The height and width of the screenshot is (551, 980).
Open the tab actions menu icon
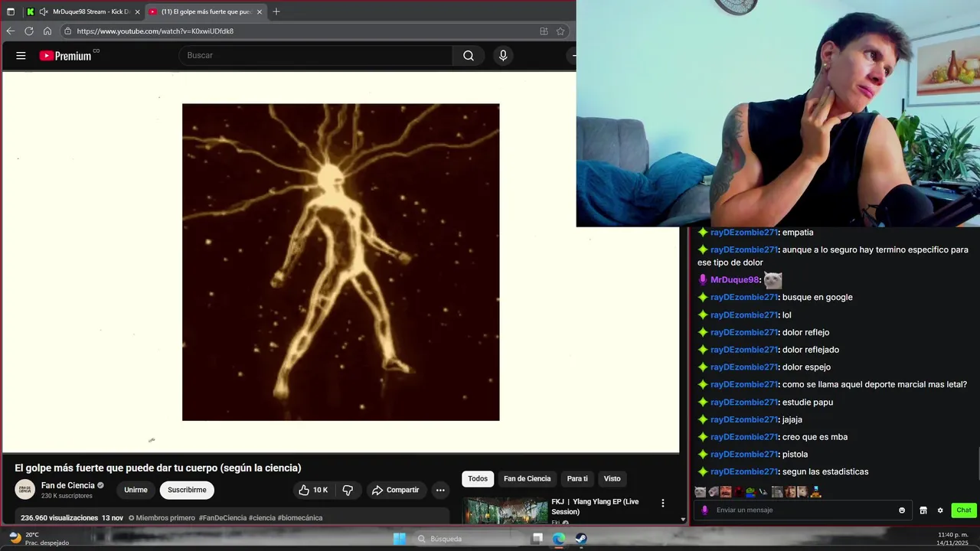point(11,11)
